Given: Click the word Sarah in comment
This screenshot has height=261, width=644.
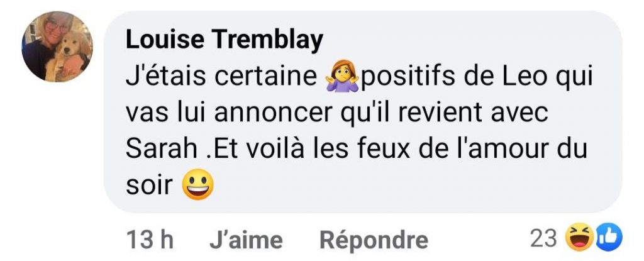Looking at the screenshot, I should pyautogui.click(x=162, y=149).
